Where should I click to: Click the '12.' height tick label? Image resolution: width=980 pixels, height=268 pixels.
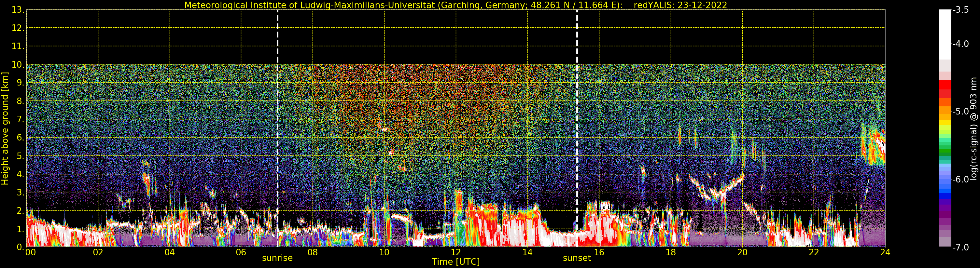[x=18, y=28]
